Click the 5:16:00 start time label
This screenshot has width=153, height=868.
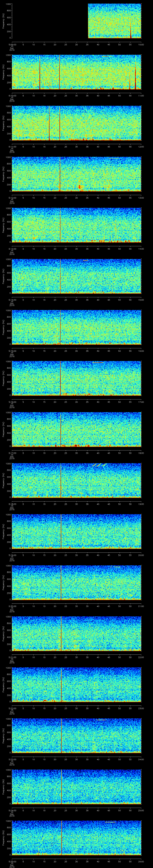pyautogui.click(x=12, y=402)
